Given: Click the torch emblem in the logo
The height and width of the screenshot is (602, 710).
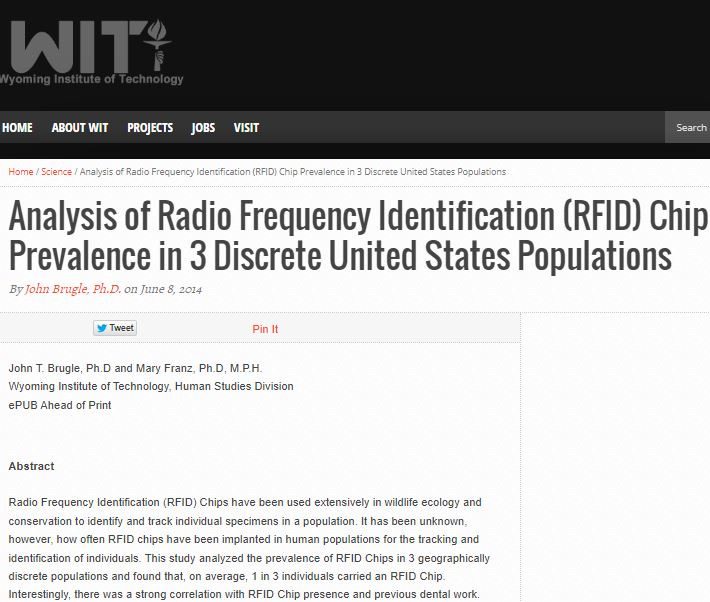Looking at the screenshot, I should coord(157,39).
